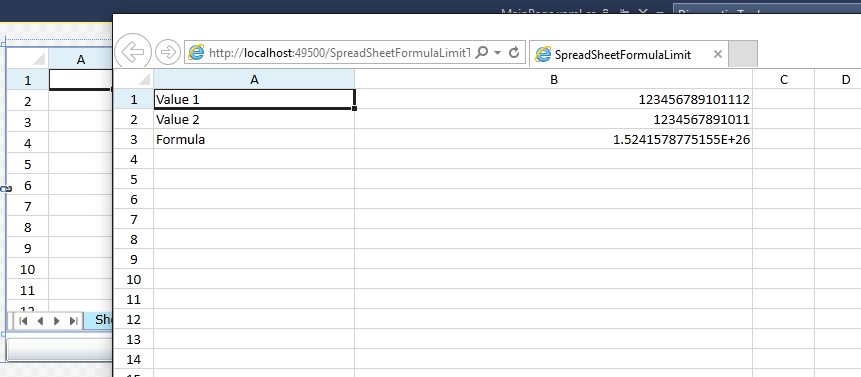Select row 5 header in designer spreadsheet
Viewport: 861px width, 377px height.
(27, 164)
